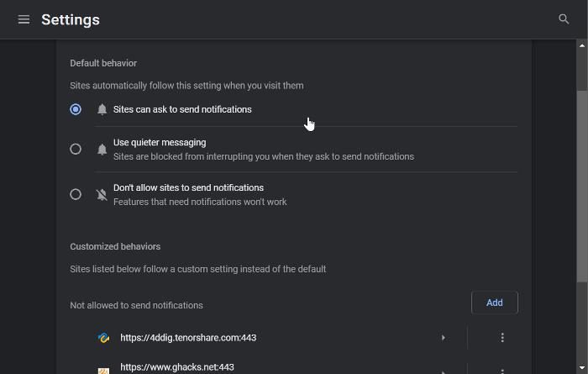588x374 pixels.
Task: Click the 'Use quieter messaging' label text
Action: coord(160,143)
